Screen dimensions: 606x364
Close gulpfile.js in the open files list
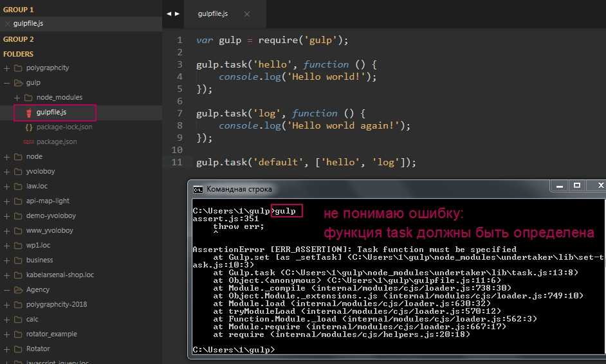(x=7, y=24)
